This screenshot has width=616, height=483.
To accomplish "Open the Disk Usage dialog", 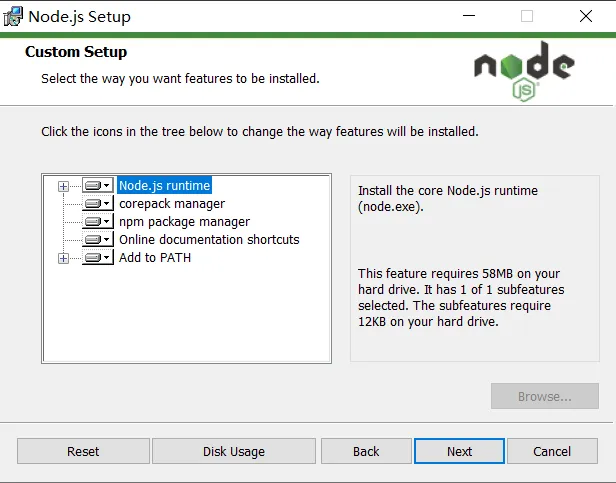I will [234, 452].
